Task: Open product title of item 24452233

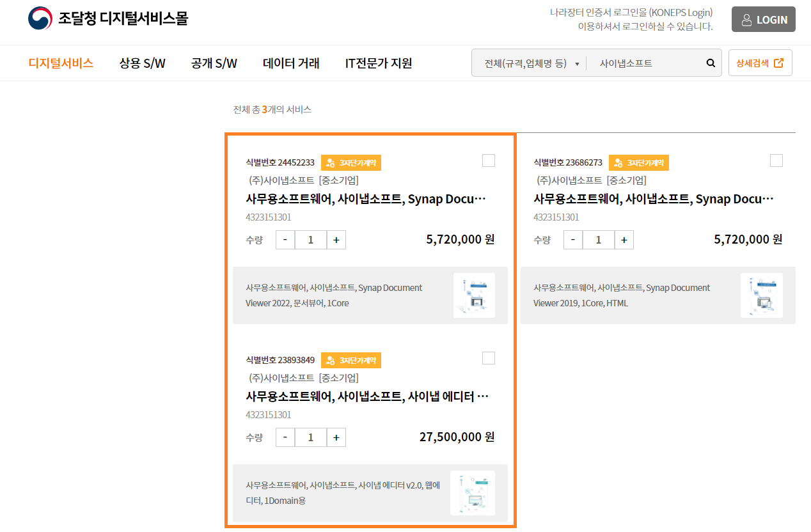Action: (366, 199)
